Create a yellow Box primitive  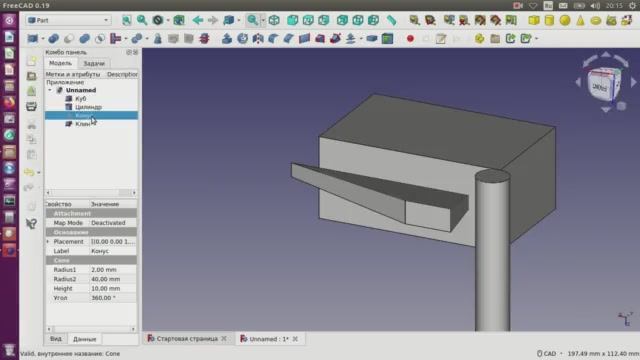533,20
